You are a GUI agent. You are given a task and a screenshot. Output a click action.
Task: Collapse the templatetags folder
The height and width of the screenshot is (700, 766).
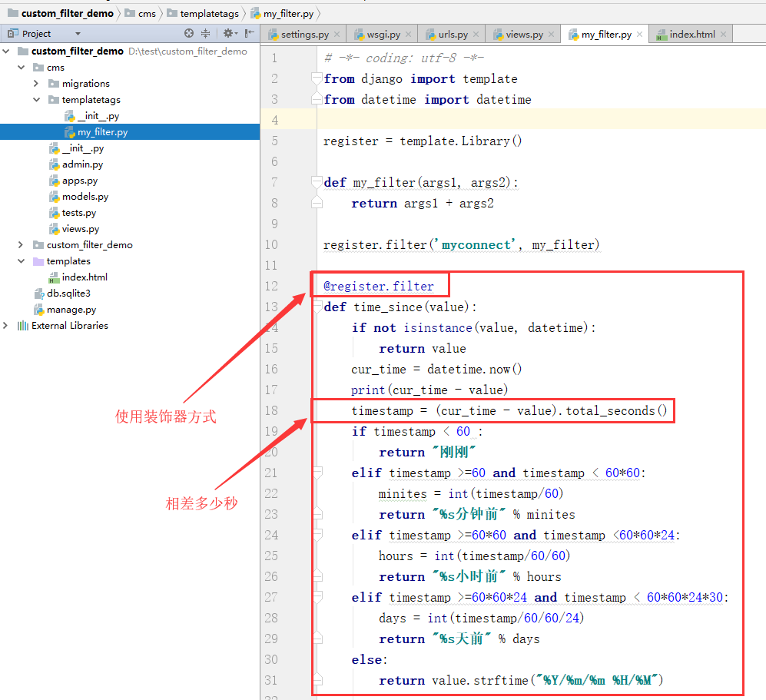36,99
